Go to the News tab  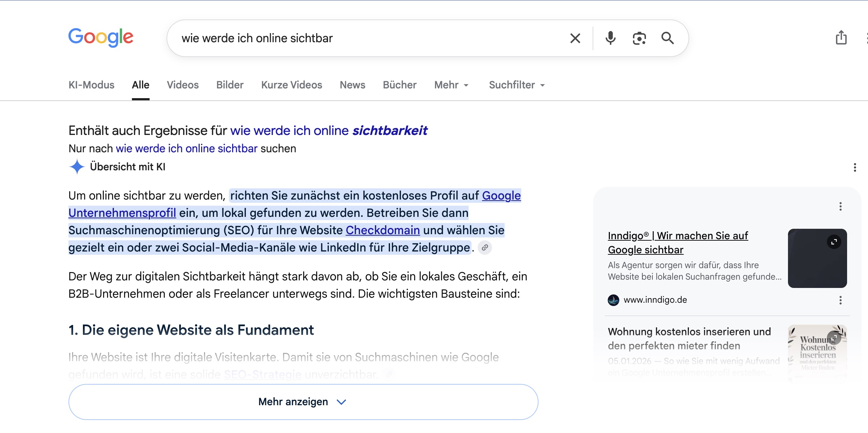point(353,85)
